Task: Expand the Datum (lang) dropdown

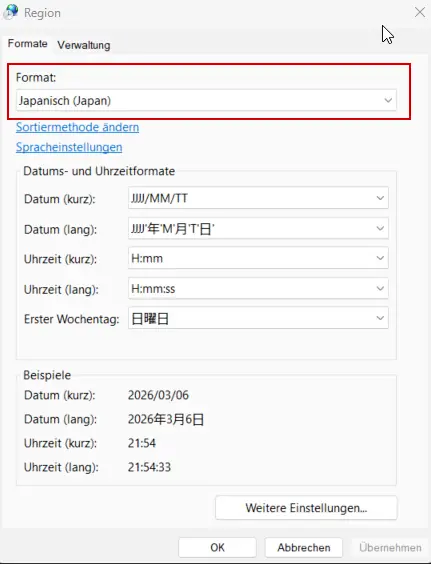Action: (x=258, y=228)
